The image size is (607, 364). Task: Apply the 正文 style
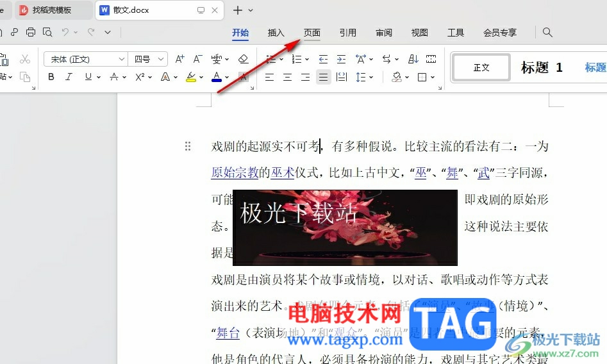[x=481, y=68]
